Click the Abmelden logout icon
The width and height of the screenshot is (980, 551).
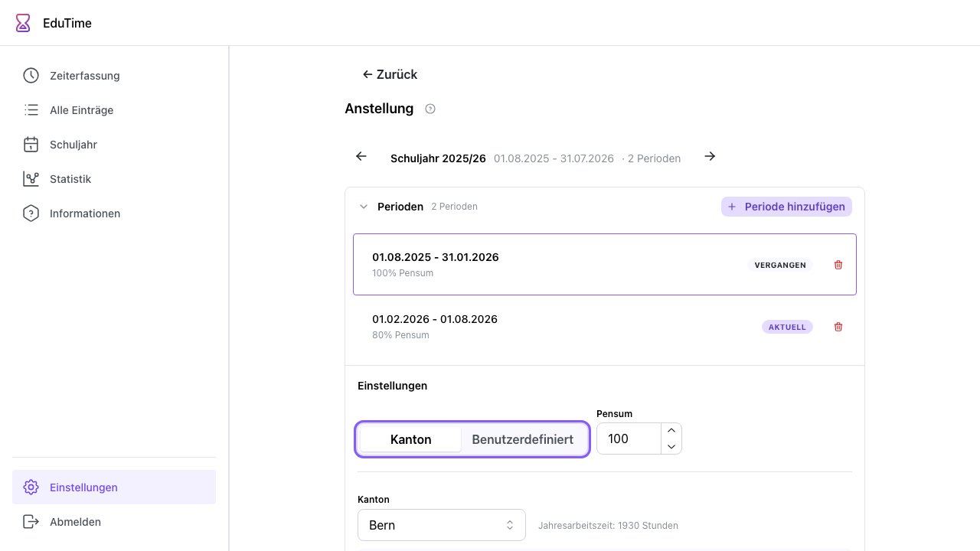[31, 522]
